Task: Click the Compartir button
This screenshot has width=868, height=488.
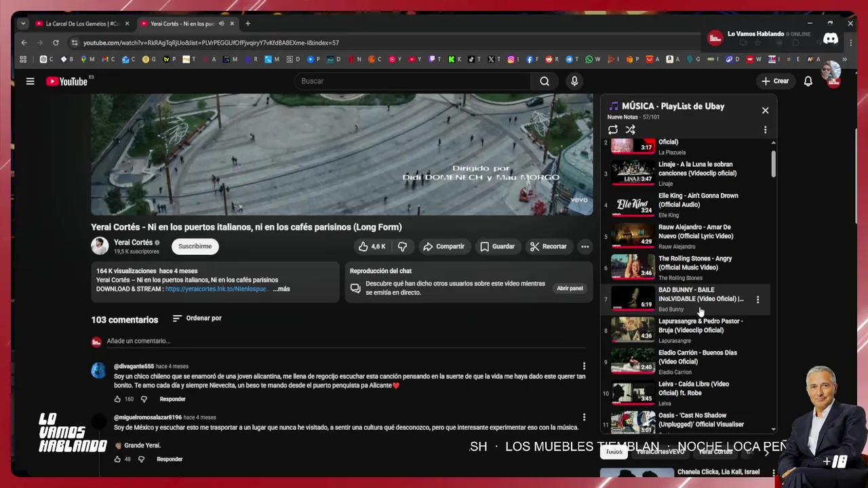Action: point(443,247)
